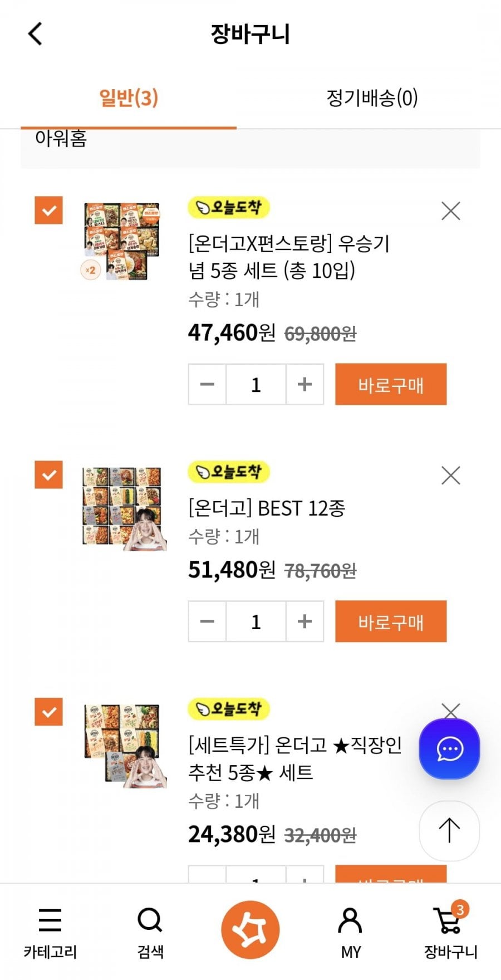Uncheck the BEST 12종 checkbox

pyautogui.click(x=49, y=475)
